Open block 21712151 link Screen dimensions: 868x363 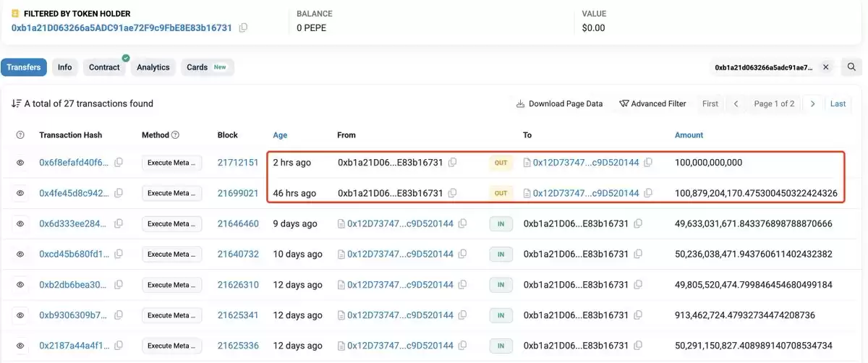238,163
